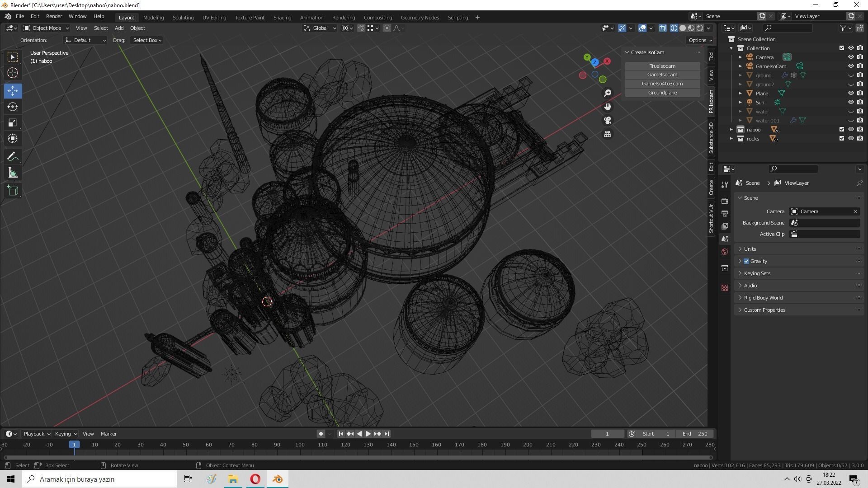Activate the Rotate tool

tap(13, 107)
